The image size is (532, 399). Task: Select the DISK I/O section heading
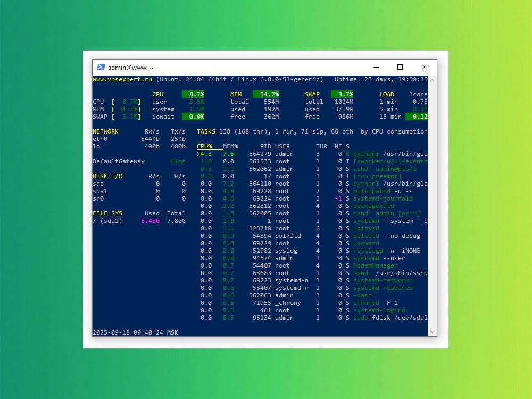107,177
